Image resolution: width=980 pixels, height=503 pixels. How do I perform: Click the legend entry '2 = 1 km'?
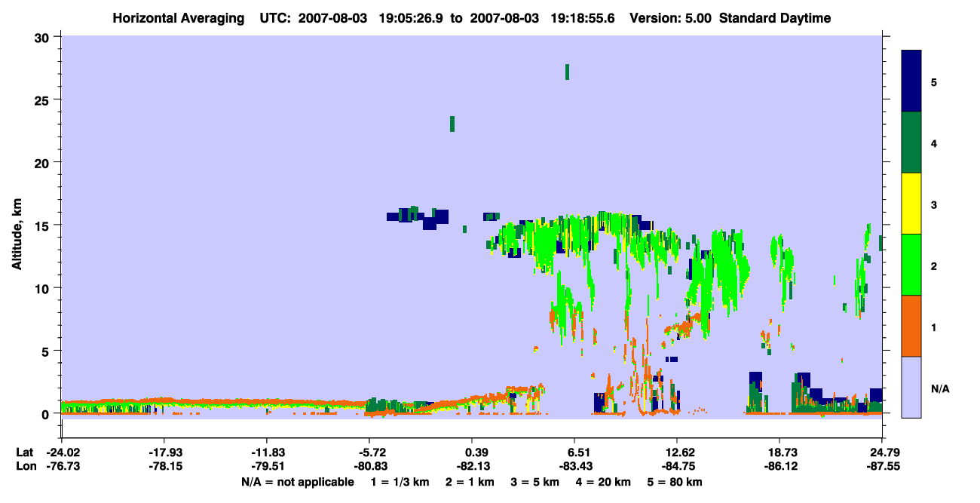click(x=470, y=482)
